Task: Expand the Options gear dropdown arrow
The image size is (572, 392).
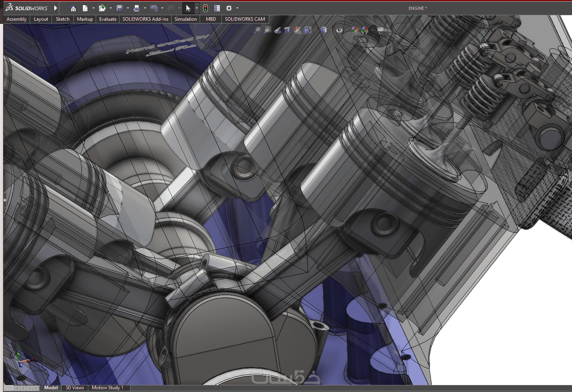Action: tap(237, 8)
